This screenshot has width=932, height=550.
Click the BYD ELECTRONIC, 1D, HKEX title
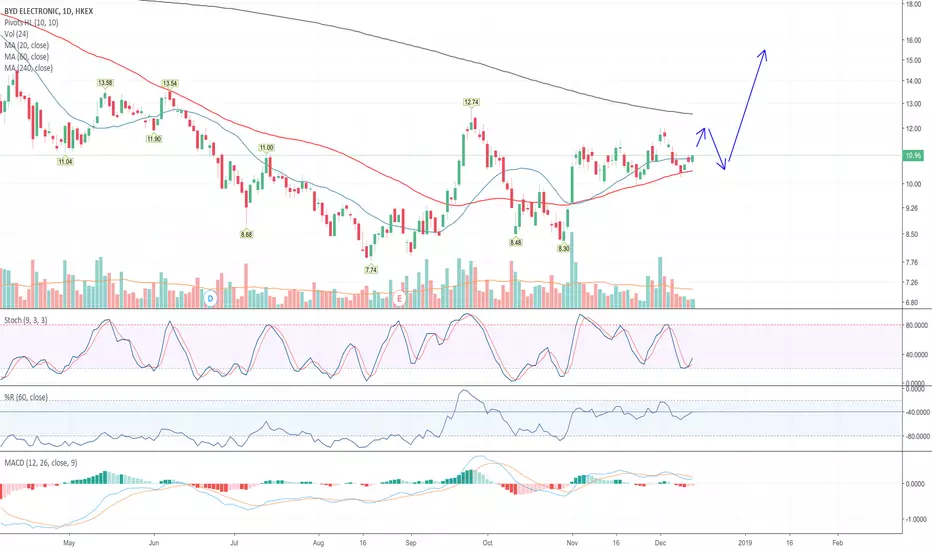[49, 11]
